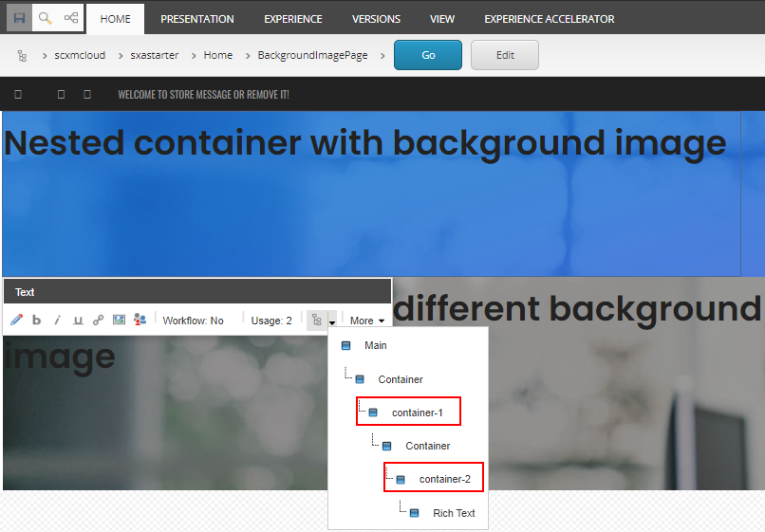Expand the chevron before Home

pos(194,56)
